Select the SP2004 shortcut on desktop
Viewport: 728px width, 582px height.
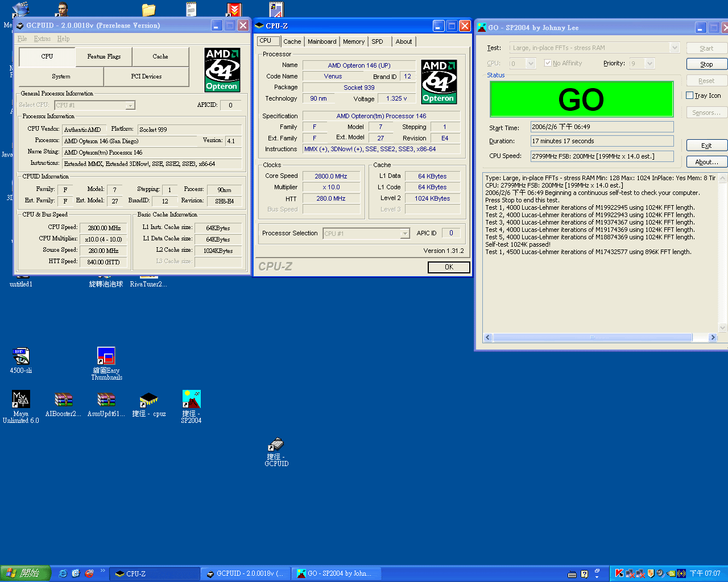[x=192, y=406]
